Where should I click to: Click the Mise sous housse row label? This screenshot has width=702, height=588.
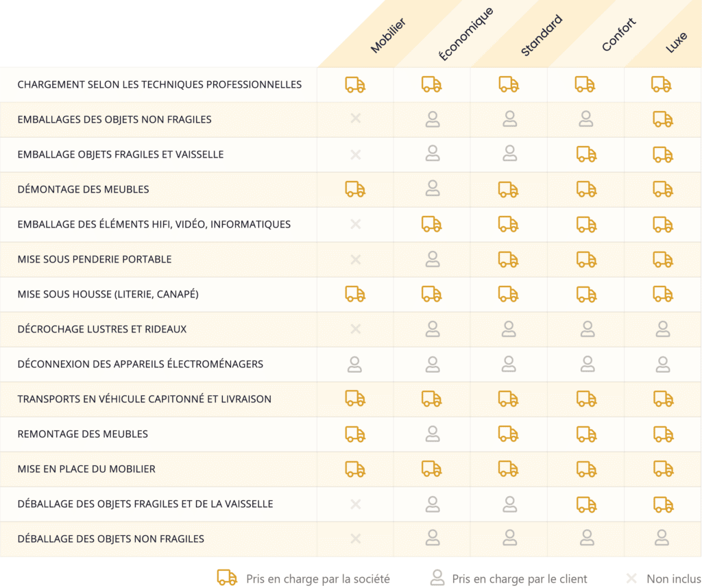pos(108,294)
